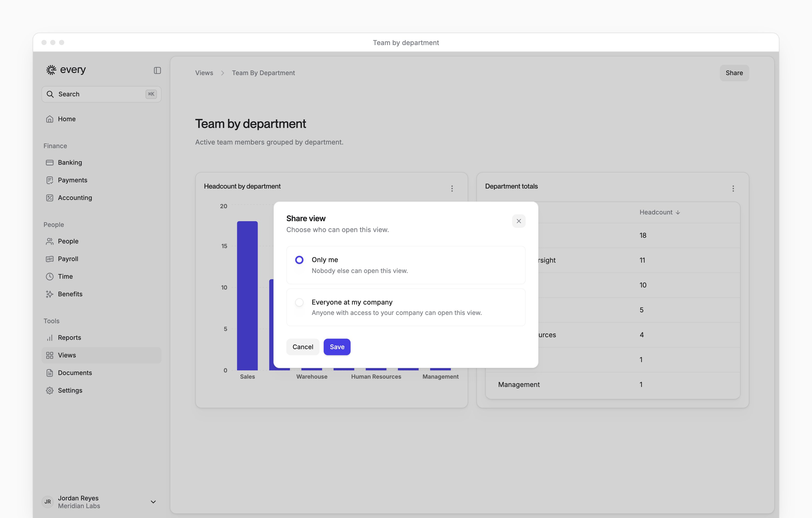Click the Reports bar chart icon

coord(49,337)
